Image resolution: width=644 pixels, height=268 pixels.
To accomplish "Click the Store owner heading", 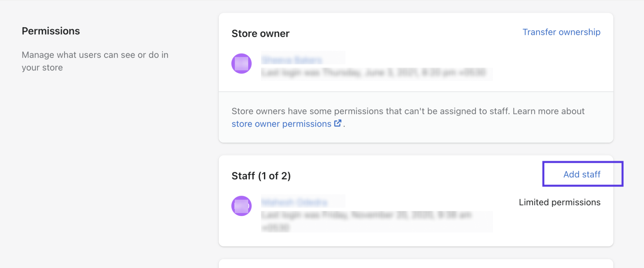I will pos(261,33).
